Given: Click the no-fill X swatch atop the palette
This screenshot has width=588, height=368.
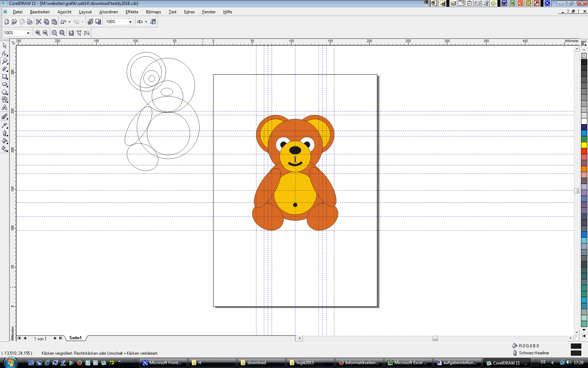Looking at the screenshot, I should pos(584,56).
